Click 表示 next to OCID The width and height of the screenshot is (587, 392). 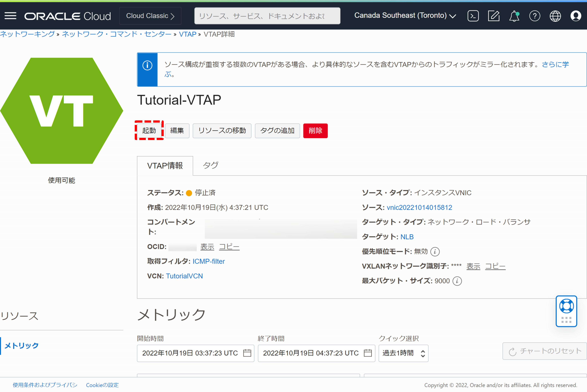[207, 247]
